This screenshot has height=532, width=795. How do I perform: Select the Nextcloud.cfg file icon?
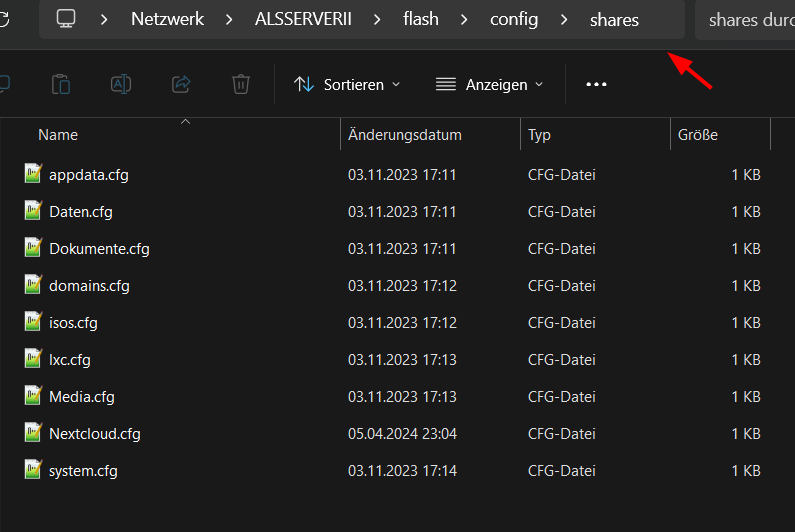click(33, 433)
